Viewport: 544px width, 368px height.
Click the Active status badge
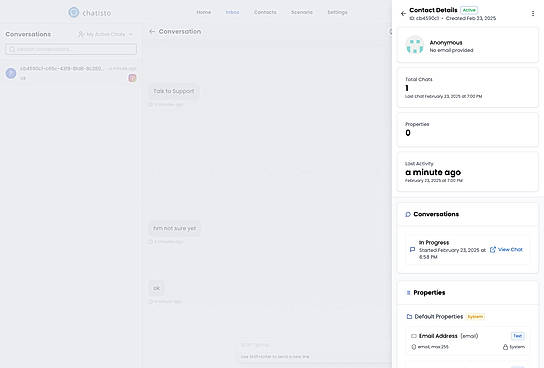tap(469, 10)
